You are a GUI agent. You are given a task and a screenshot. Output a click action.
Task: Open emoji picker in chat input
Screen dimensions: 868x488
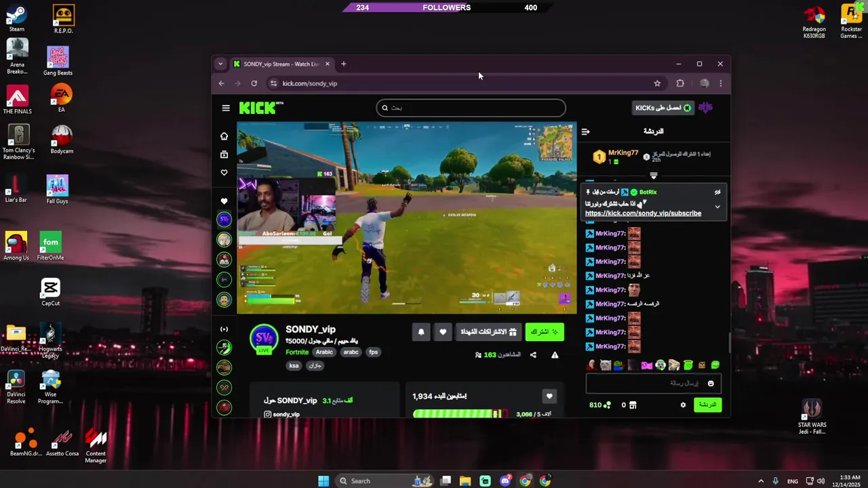coord(711,384)
